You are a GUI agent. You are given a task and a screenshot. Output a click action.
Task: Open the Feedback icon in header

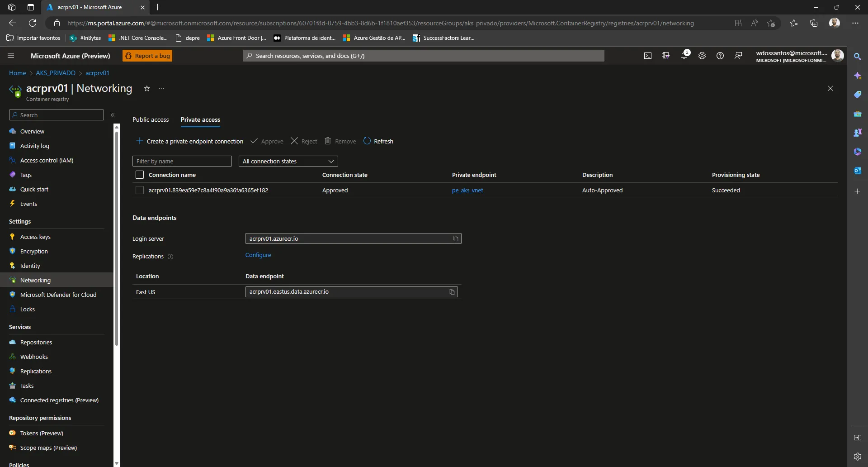738,56
